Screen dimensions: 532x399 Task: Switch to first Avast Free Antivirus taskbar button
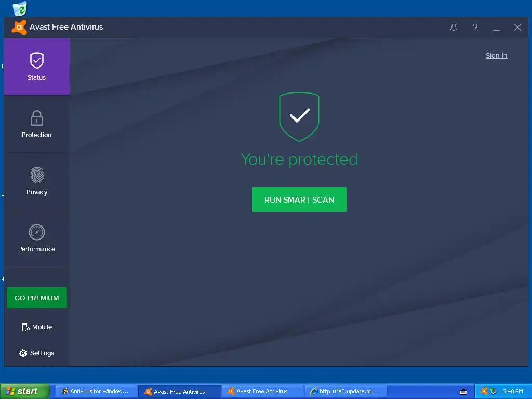pyautogui.click(x=179, y=391)
